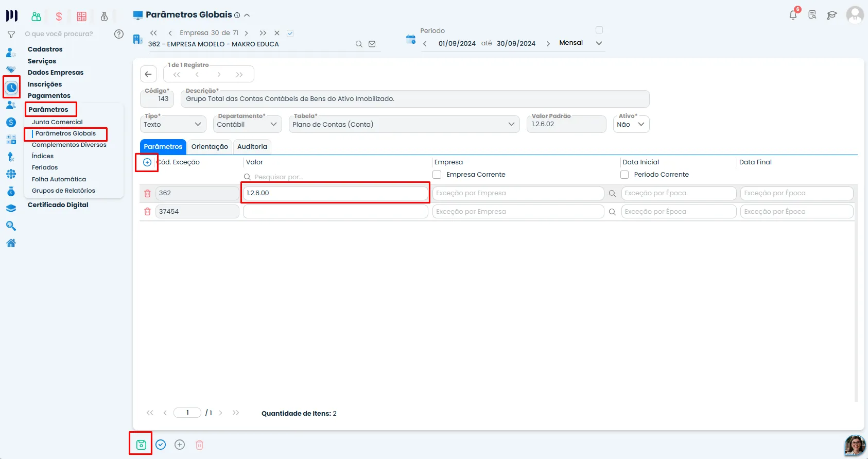The width and height of the screenshot is (868, 459).
Task: Collapse the Parâmetros Globais header chevron
Action: click(x=247, y=15)
